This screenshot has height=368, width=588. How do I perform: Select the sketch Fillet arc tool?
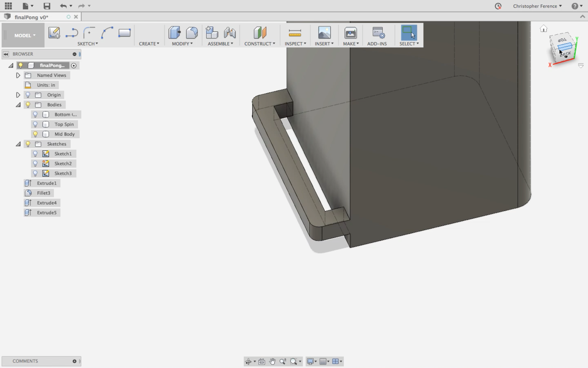[x=89, y=33]
